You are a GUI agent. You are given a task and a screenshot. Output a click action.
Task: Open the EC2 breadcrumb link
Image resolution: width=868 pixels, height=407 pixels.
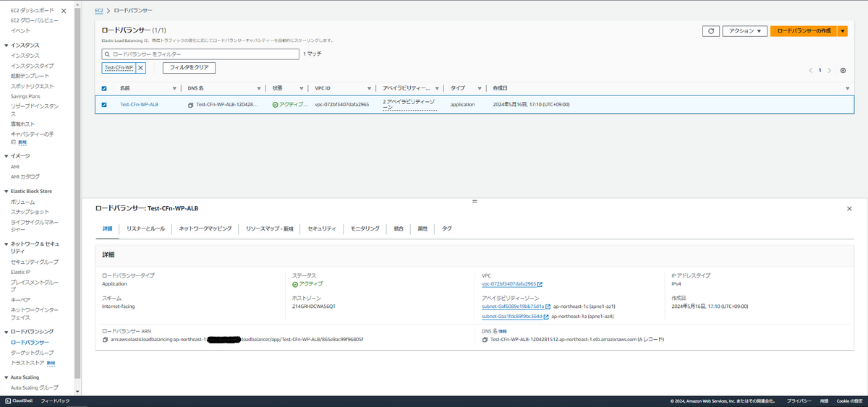pyautogui.click(x=98, y=11)
